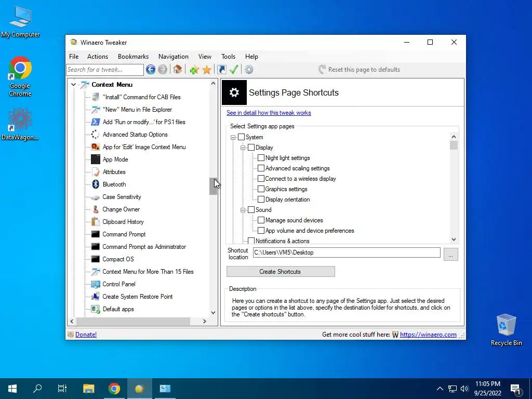Check the Graphics settings box
This screenshot has width=532, height=399.
pos(261,189)
